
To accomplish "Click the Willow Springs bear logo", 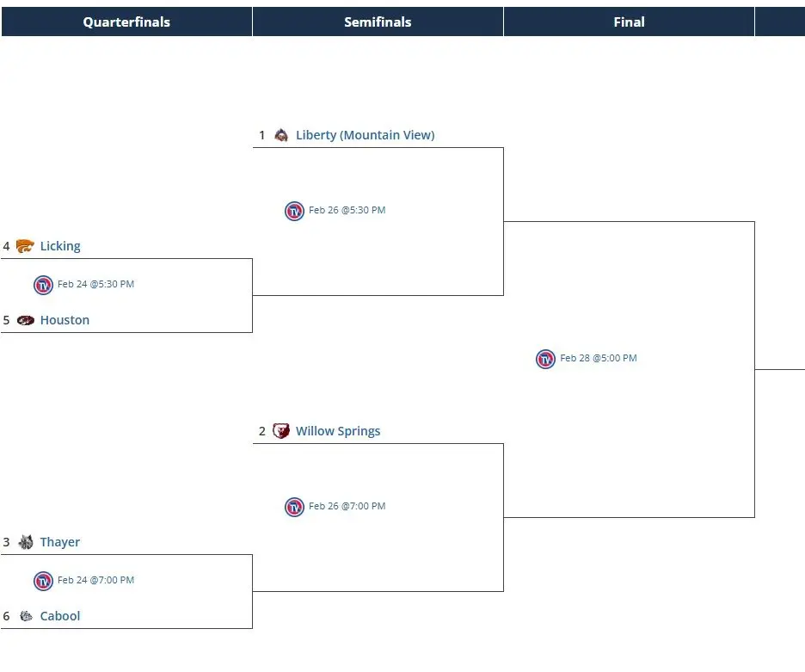I will (281, 430).
